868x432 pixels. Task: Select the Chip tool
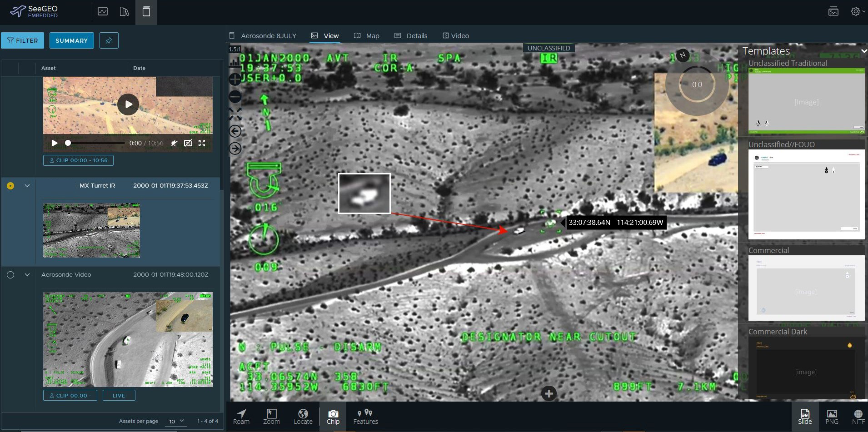(x=333, y=416)
